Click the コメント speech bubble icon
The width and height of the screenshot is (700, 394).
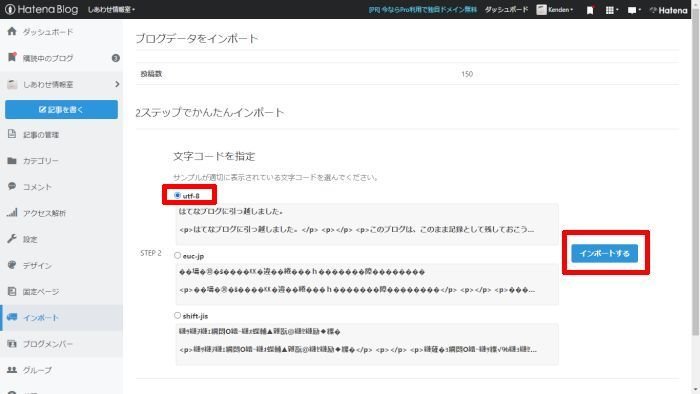12,186
